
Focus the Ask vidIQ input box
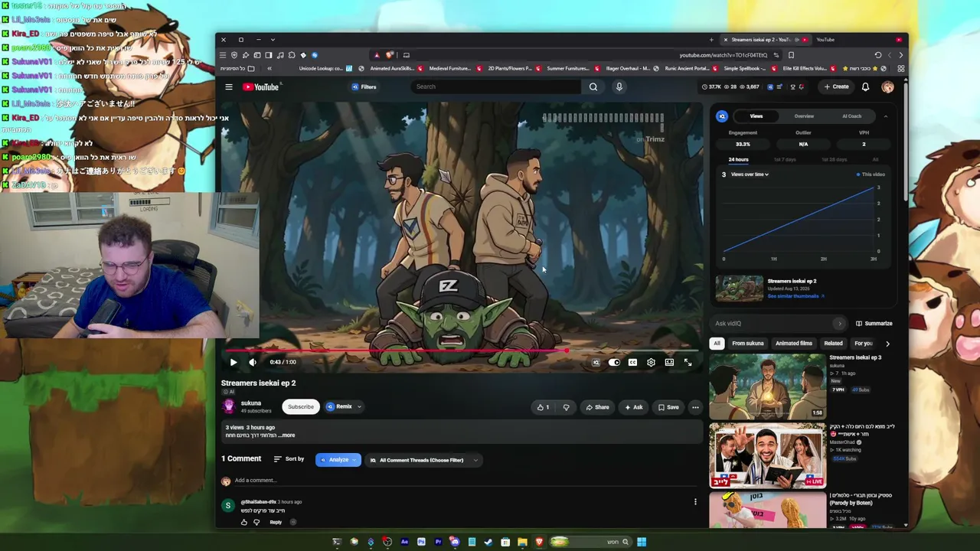[x=779, y=324]
